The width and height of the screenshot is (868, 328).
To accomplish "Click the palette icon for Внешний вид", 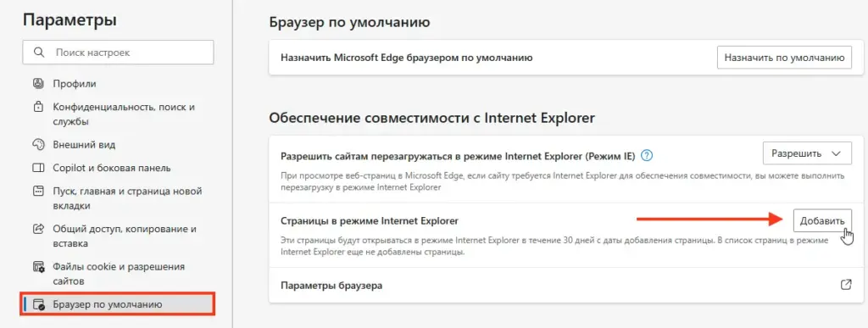I will [38, 145].
